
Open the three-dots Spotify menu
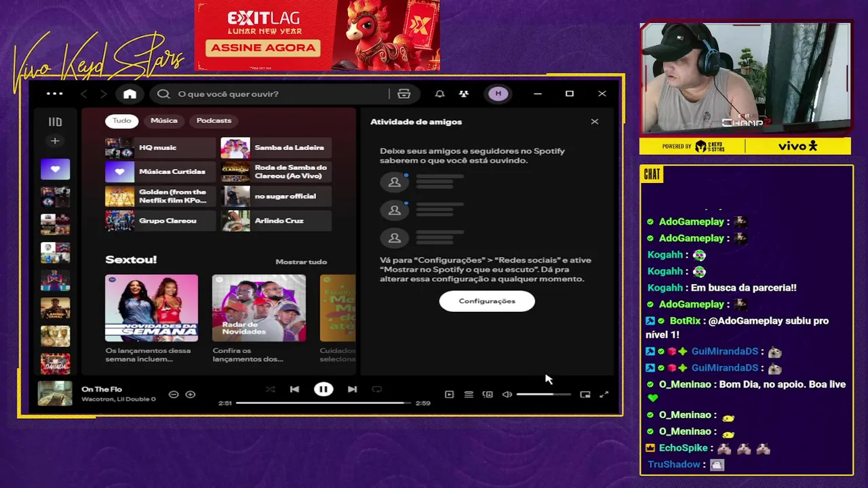coord(54,94)
